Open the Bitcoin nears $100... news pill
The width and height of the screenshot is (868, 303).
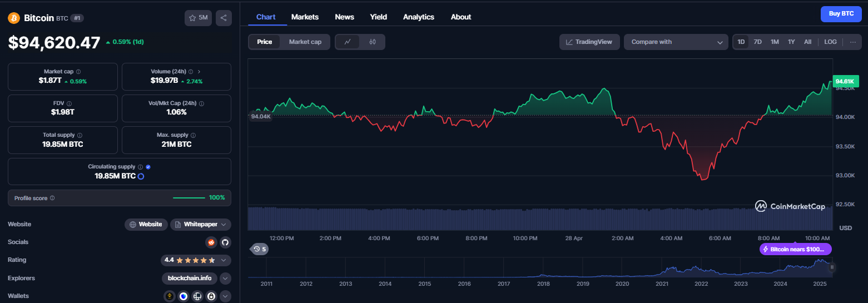[x=796, y=249]
